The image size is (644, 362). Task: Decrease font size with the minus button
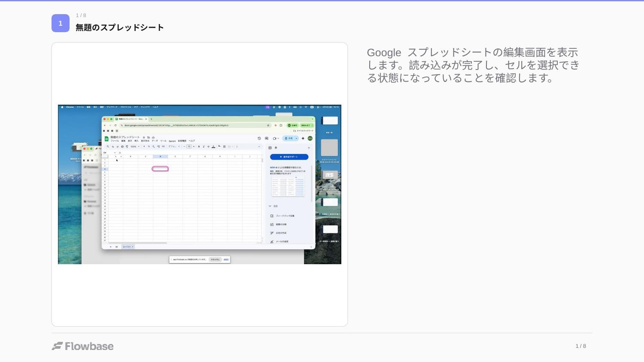184,147
